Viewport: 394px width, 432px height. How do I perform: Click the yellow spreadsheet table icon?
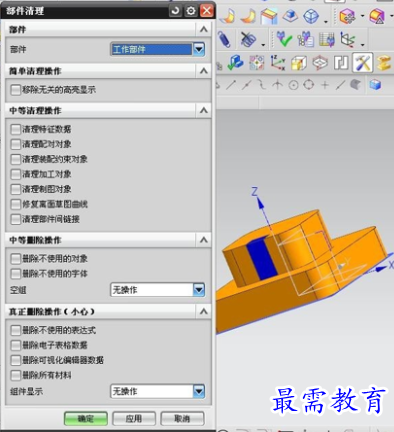pyautogui.click(x=327, y=40)
